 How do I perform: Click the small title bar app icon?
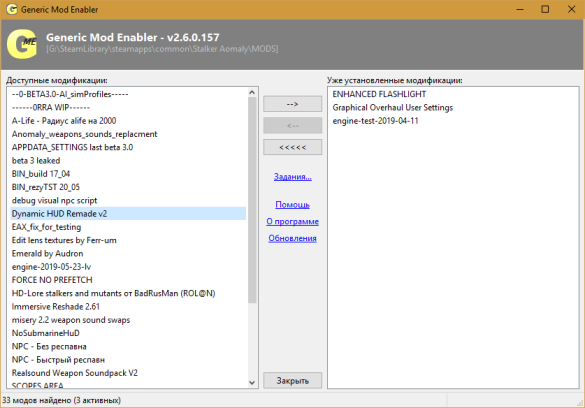click(x=12, y=9)
